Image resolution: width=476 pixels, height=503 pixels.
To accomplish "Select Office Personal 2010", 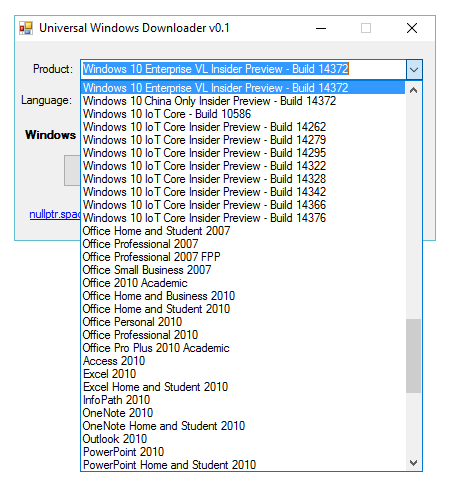I will (243, 322).
